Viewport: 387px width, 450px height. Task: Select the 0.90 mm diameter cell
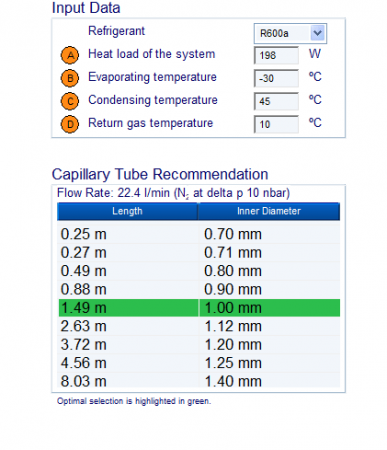click(x=269, y=289)
